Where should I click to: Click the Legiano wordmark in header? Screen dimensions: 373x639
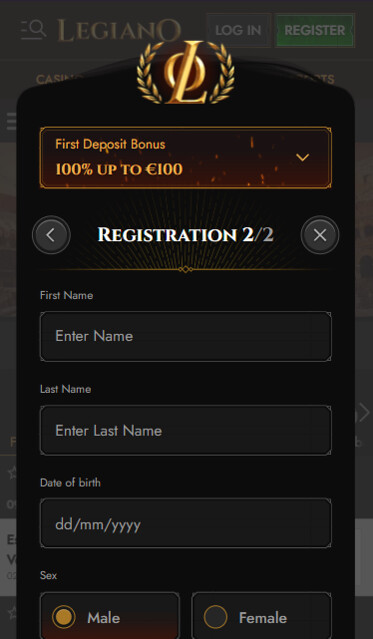click(x=119, y=31)
